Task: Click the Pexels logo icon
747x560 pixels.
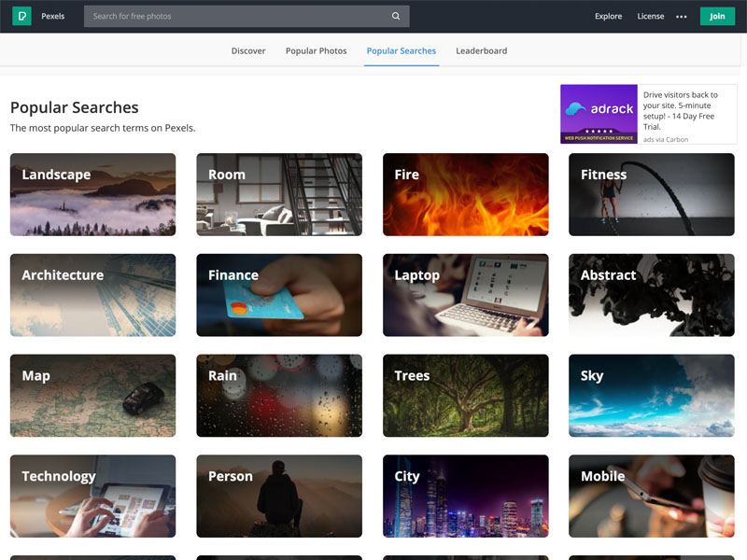Action: pos(21,16)
